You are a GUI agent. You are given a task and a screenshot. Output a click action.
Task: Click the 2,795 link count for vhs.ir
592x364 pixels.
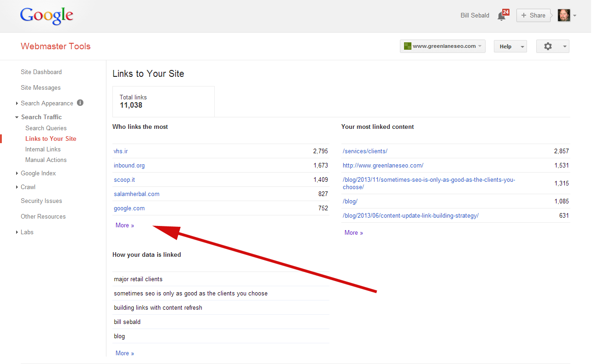[320, 151]
